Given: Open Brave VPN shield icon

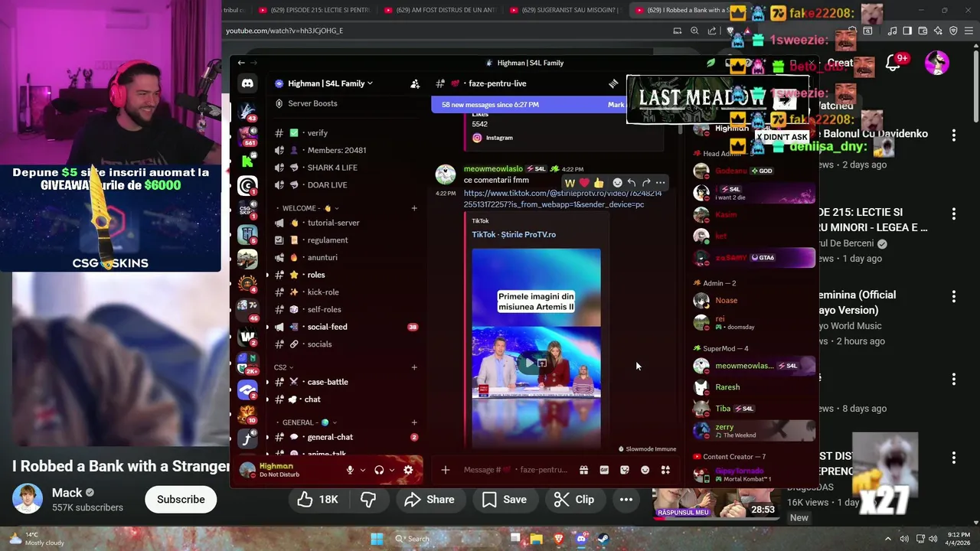Looking at the screenshot, I should [953, 31].
